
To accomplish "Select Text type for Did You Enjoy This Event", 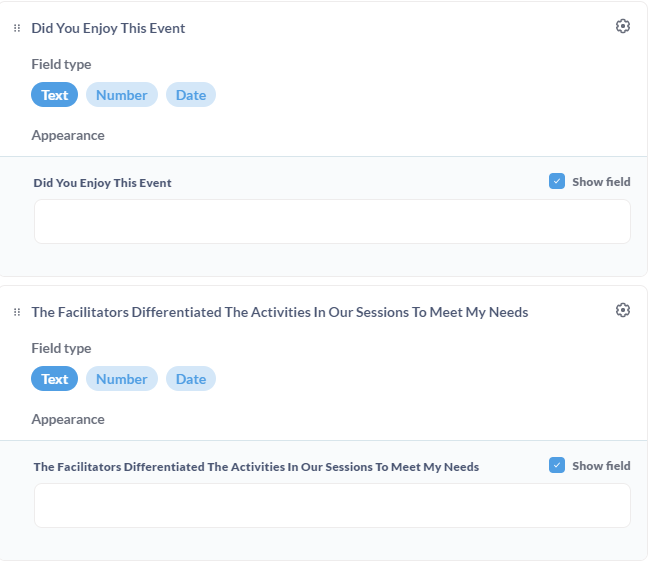I will tap(54, 95).
